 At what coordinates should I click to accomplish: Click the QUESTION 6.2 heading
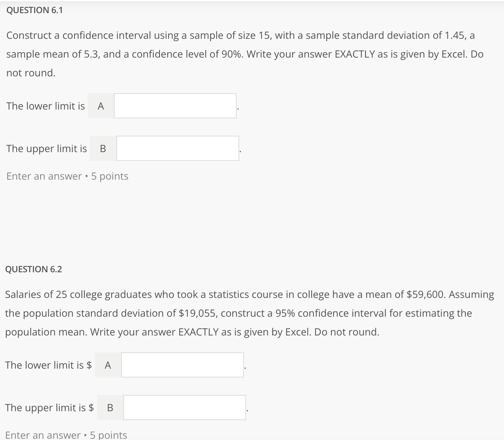pos(34,269)
